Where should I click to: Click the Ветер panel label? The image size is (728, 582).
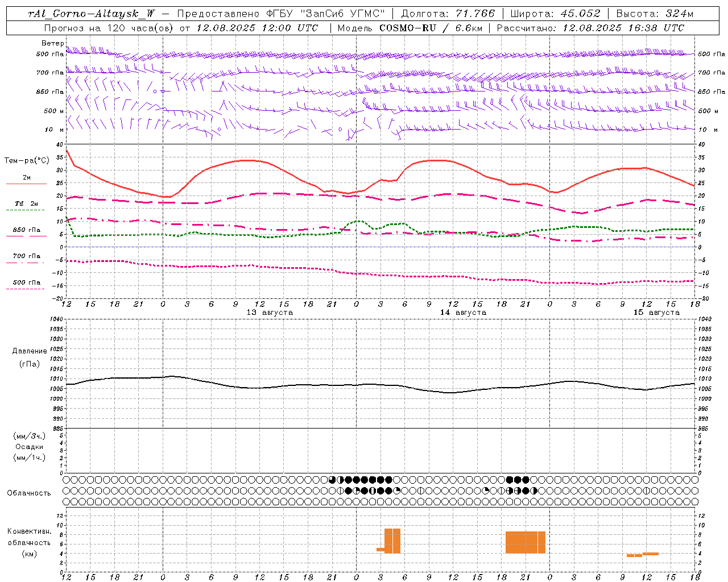52,43
